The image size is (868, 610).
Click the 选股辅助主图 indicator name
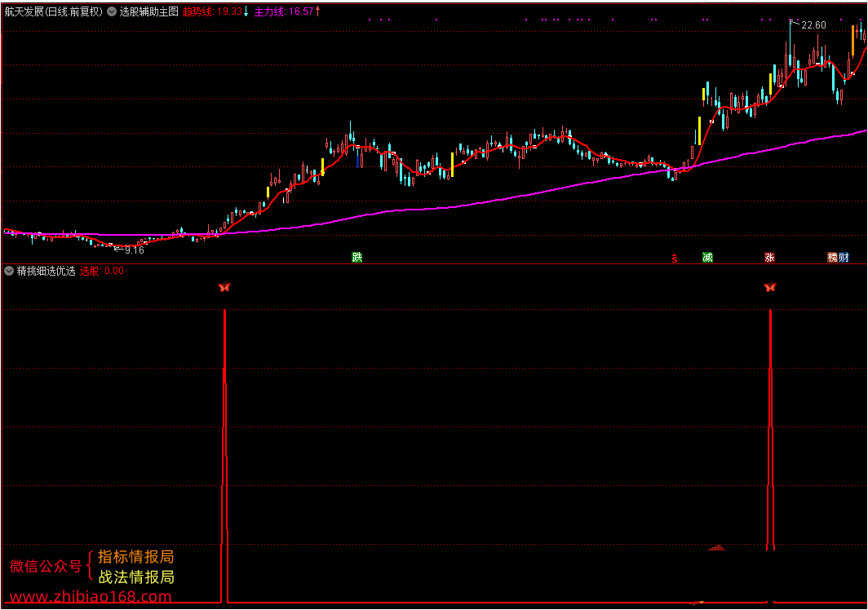tap(149, 11)
